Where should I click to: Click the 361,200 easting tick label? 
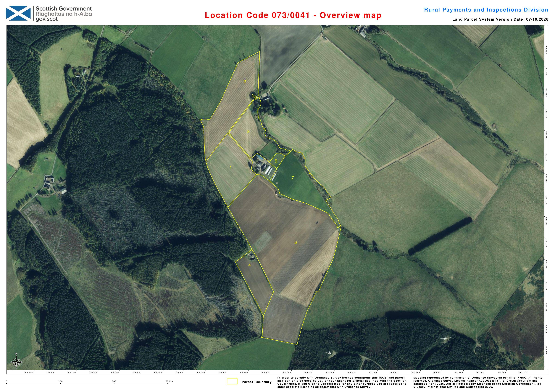(523, 372)
